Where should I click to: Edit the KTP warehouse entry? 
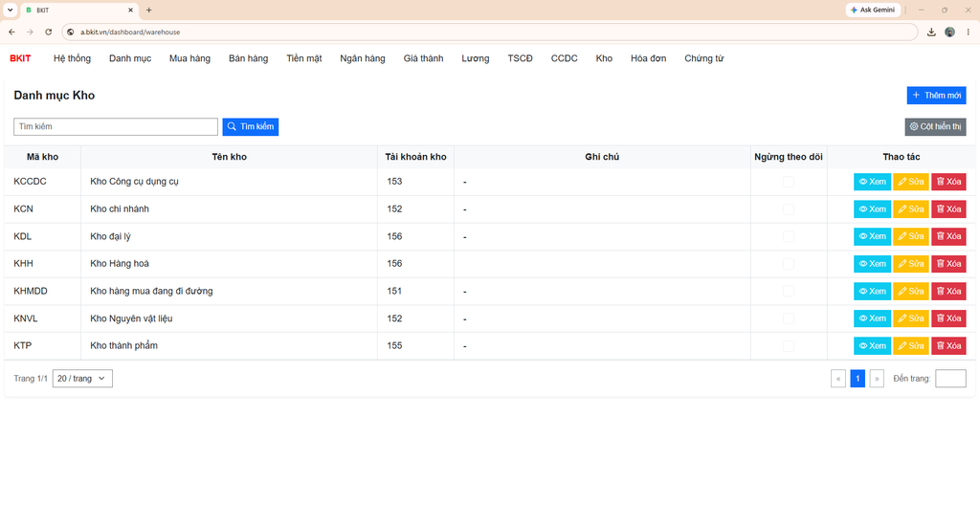[x=911, y=345]
